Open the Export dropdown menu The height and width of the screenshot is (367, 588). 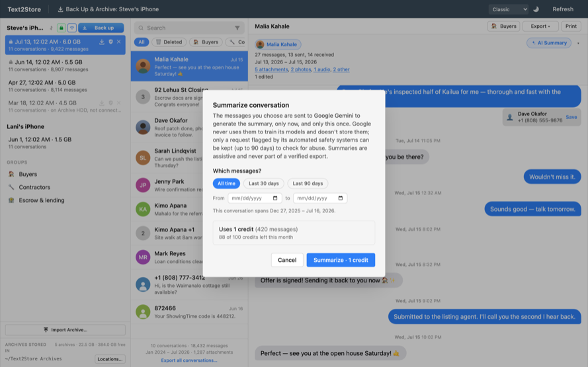point(540,26)
